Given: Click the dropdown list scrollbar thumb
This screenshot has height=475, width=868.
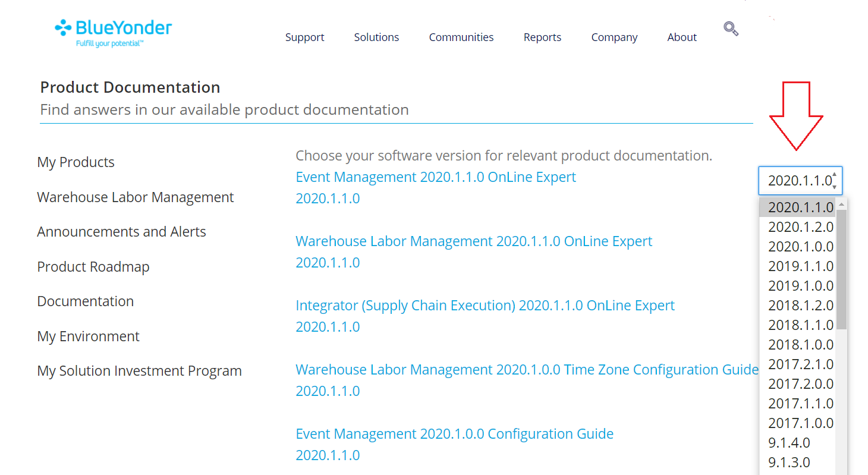Looking at the screenshot, I should (841, 268).
